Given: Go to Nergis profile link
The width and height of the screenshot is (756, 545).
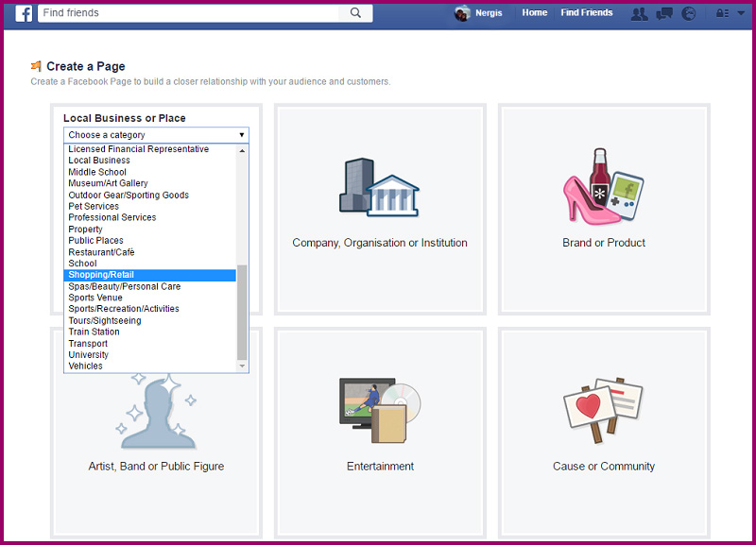Looking at the screenshot, I should [x=489, y=13].
